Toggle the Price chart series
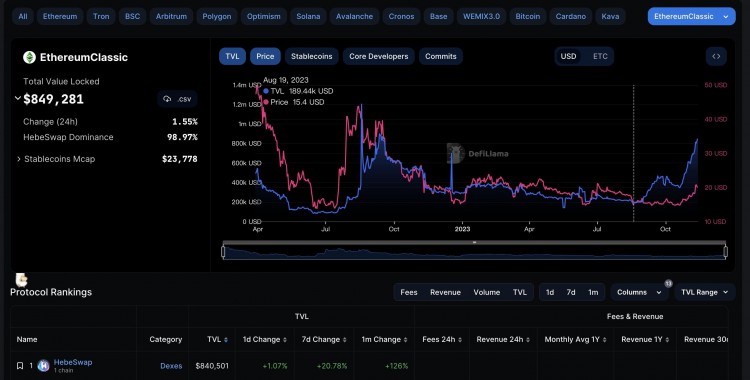Screen dimensions: 750x380 click(x=265, y=56)
